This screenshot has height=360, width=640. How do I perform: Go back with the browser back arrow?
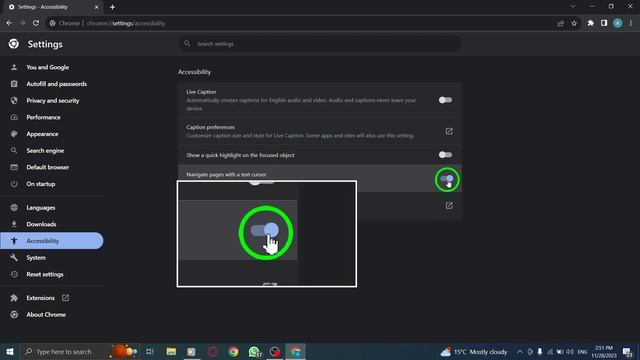click(9, 23)
